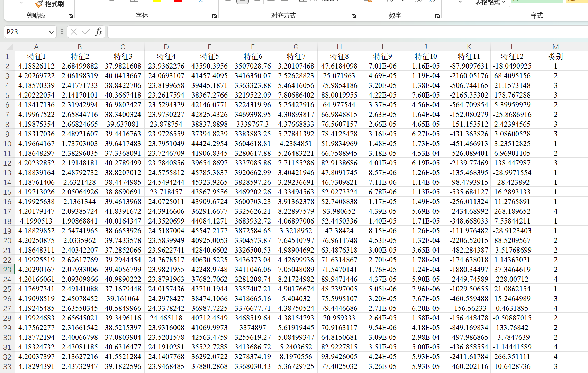Click the 类别 header cell

click(x=555, y=56)
